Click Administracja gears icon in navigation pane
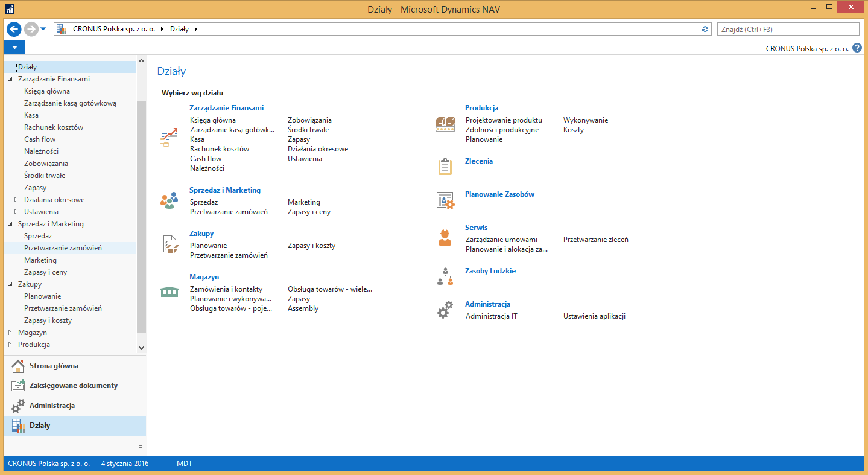Viewport: 868px width, 475px height. (18, 406)
